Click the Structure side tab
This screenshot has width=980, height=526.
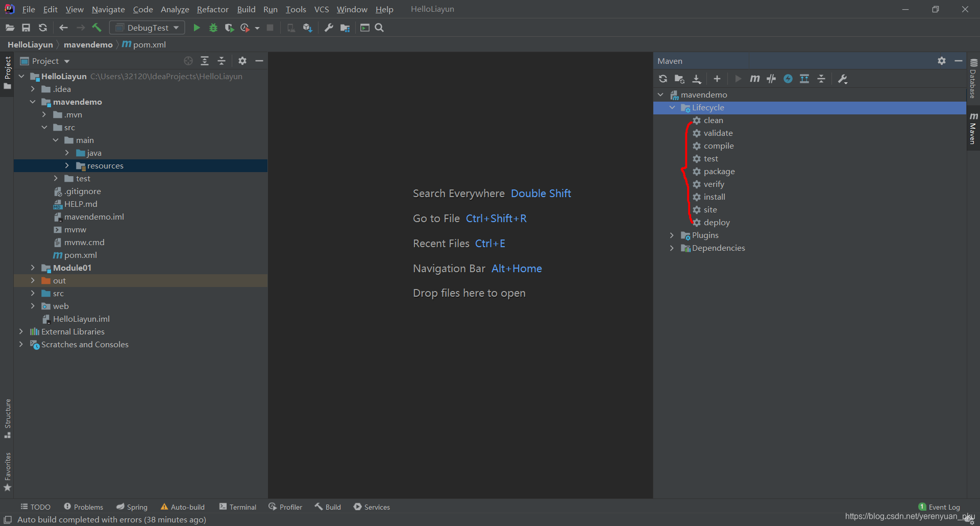(x=7, y=418)
